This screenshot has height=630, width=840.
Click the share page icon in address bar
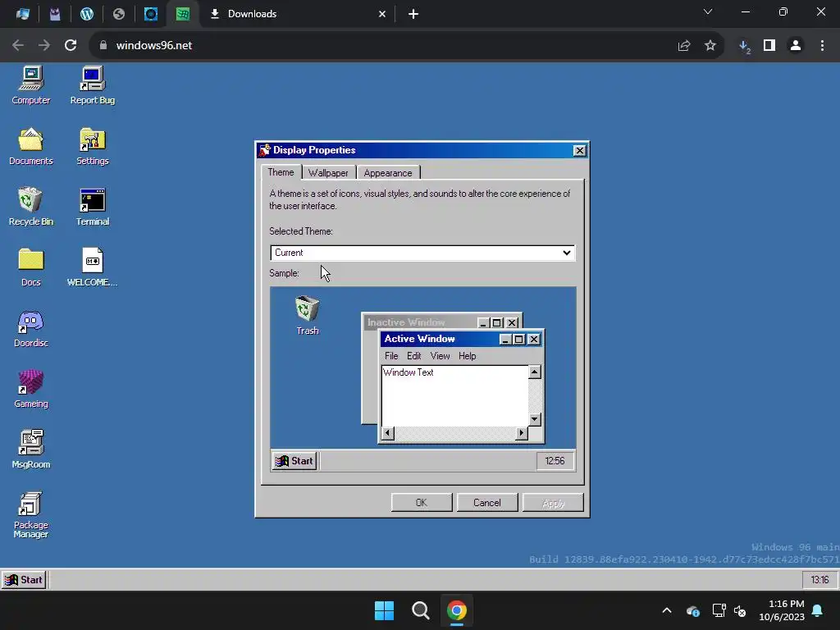click(684, 46)
